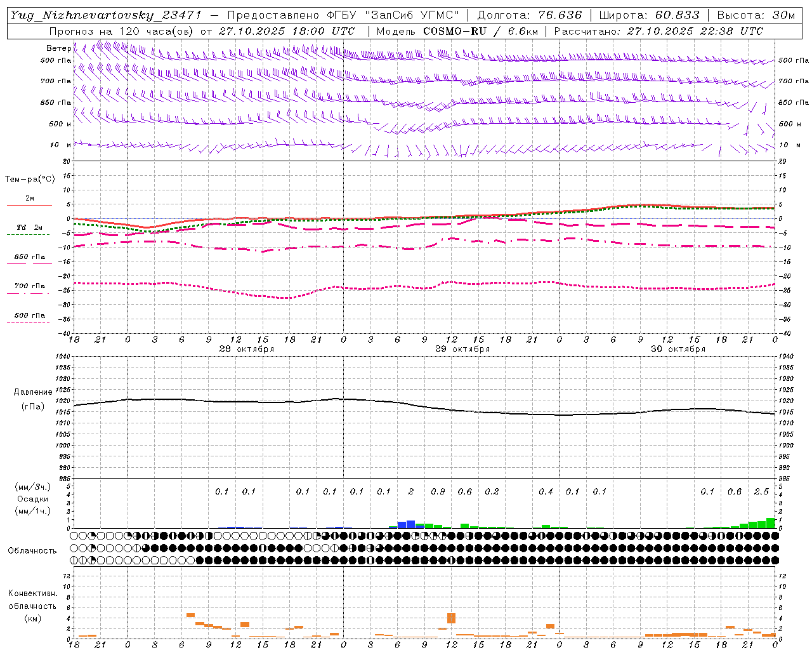Click the '29 октября' date label
The width and height of the screenshot is (812, 650).
[x=462, y=349]
